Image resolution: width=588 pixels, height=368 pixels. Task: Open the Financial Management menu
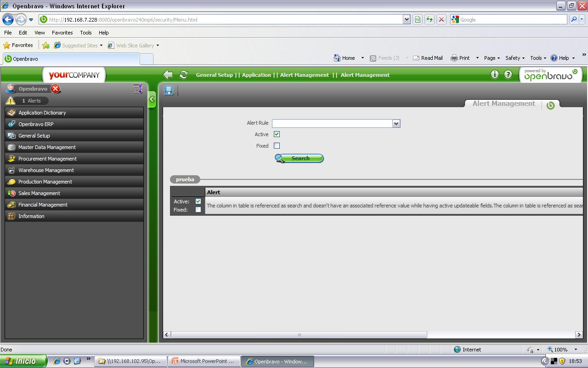click(x=43, y=205)
